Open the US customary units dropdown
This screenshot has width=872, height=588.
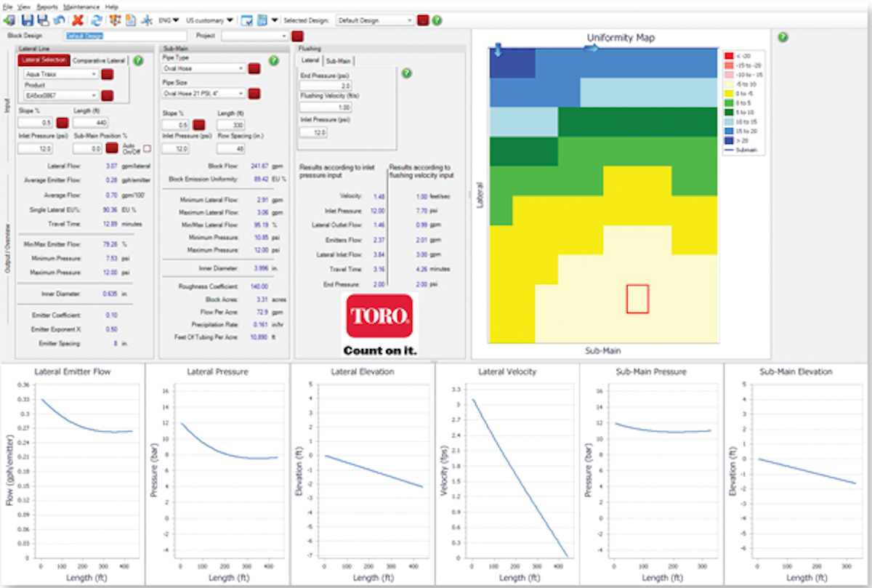(209, 20)
